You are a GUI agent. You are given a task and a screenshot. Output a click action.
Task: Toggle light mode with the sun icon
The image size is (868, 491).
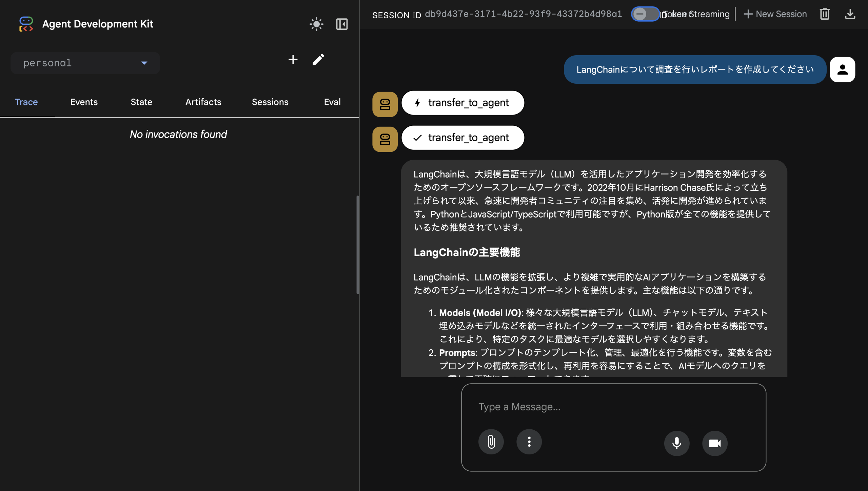316,24
